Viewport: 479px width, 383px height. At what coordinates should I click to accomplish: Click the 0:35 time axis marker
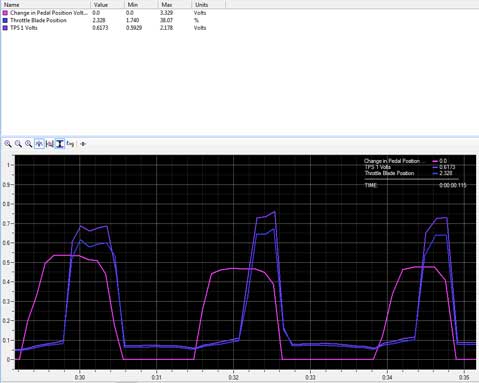[x=464, y=378]
